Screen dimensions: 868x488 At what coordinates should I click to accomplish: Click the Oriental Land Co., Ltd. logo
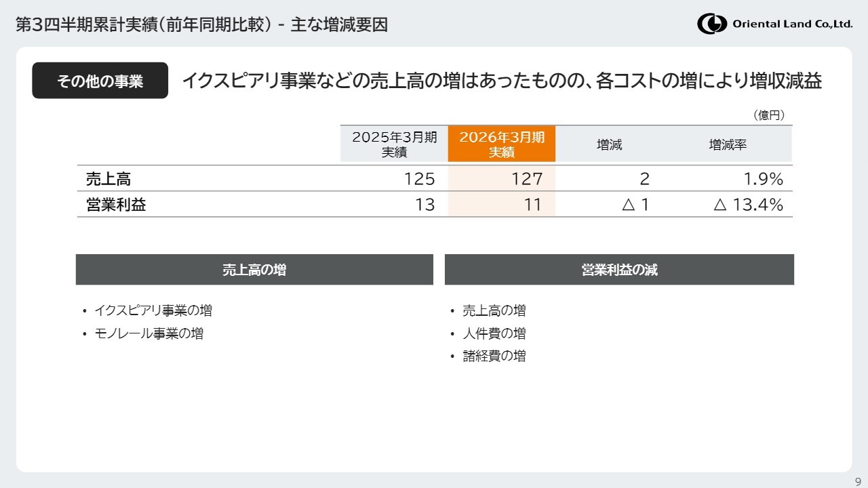coord(774,24)
